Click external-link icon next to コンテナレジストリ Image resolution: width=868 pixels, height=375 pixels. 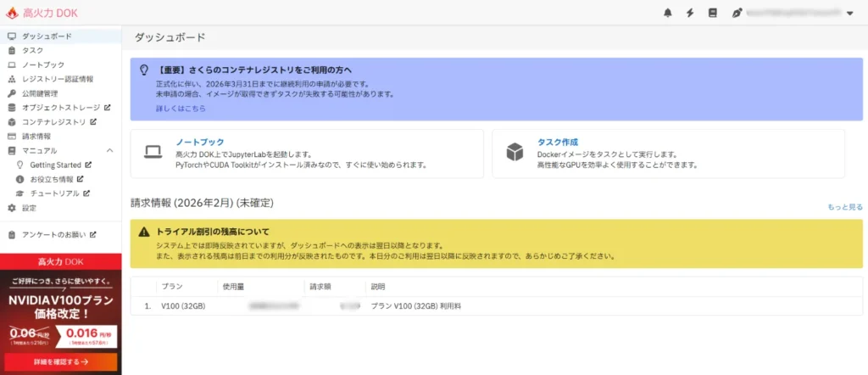point(93,122)
